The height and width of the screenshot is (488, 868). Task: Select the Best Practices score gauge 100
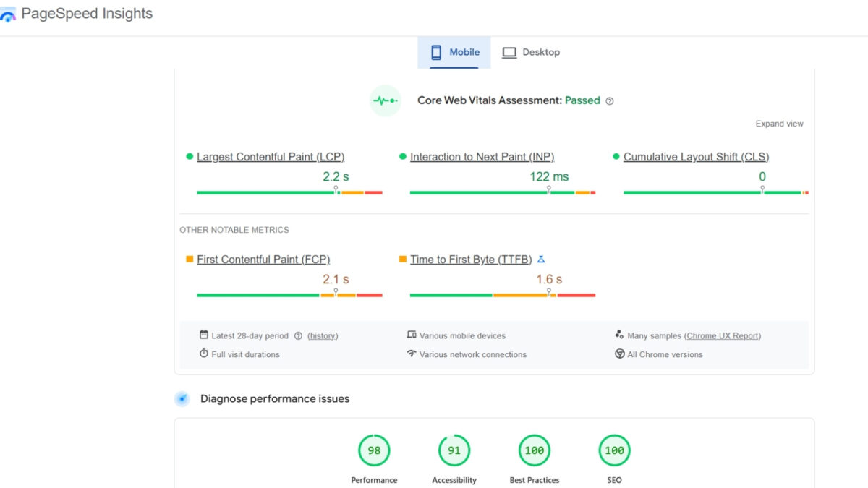pyautogui.click(x=535, y=450)
